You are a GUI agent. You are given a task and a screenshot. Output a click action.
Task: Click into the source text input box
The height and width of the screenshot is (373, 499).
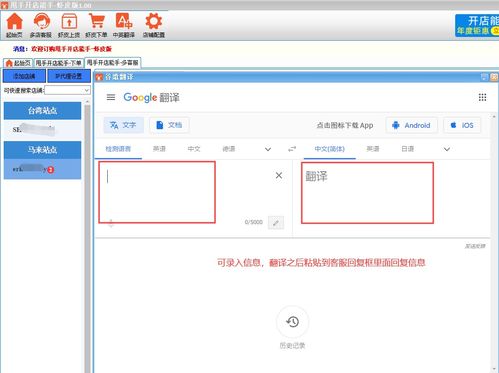pos(157,192)
